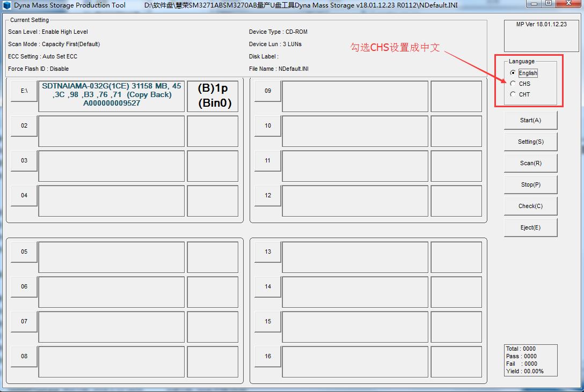Click port button 04

click(x=24, y=195)
